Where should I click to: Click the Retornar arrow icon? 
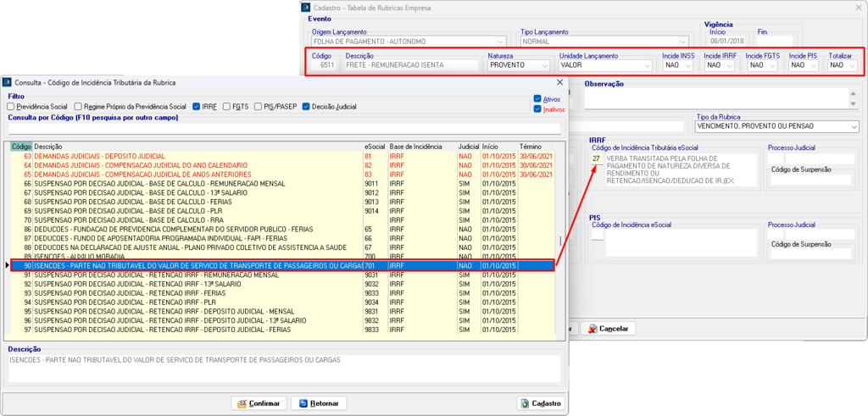(301, 403)
